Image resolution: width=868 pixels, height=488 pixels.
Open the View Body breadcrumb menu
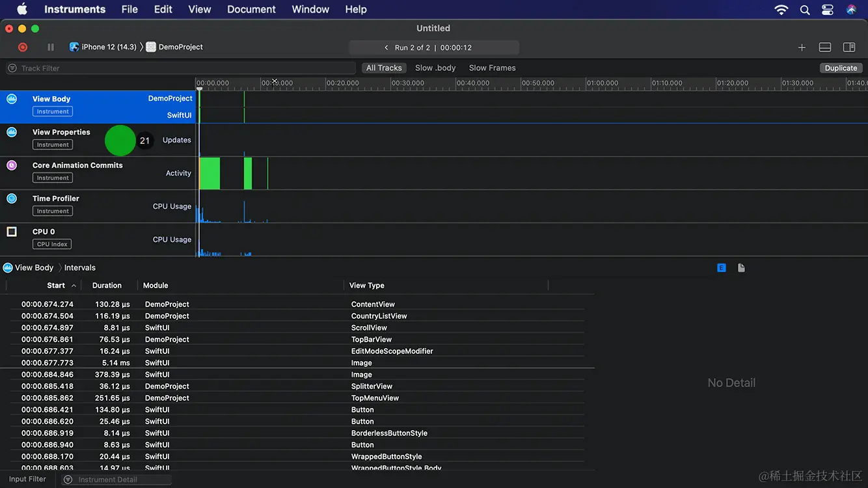coord(34,267)
